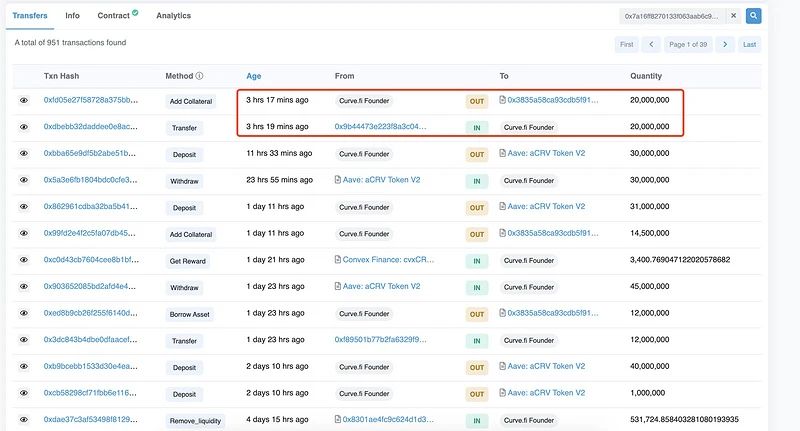Go to previous page with left chevron
Viewport: 800px width, 431px height.
(651, 44)
